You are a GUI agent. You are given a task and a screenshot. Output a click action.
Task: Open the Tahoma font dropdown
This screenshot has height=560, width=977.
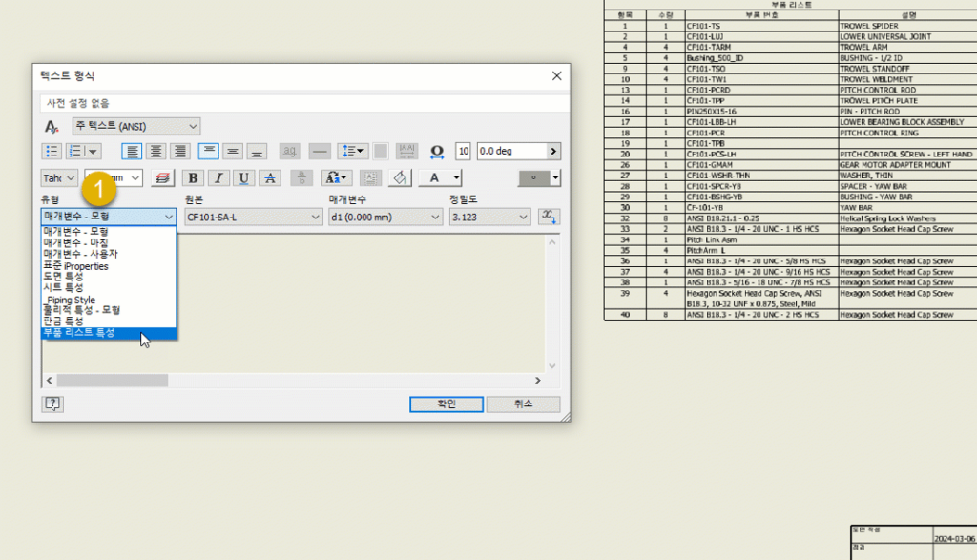59,178
